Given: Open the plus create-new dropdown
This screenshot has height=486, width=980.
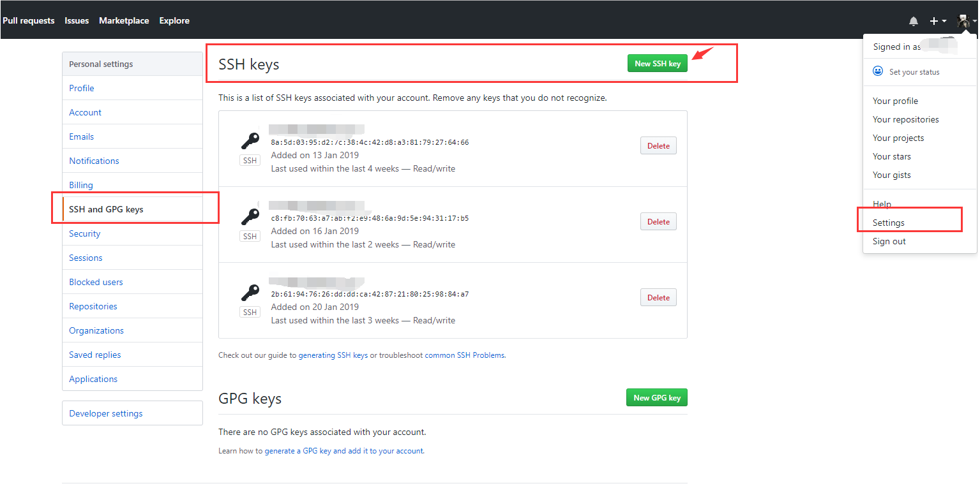Looking at the screenshot, I should (937, 21).
